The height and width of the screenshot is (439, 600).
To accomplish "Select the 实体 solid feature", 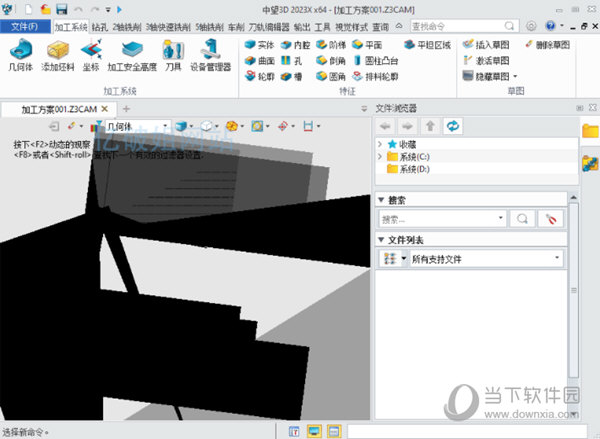I will tap(259, 45).
